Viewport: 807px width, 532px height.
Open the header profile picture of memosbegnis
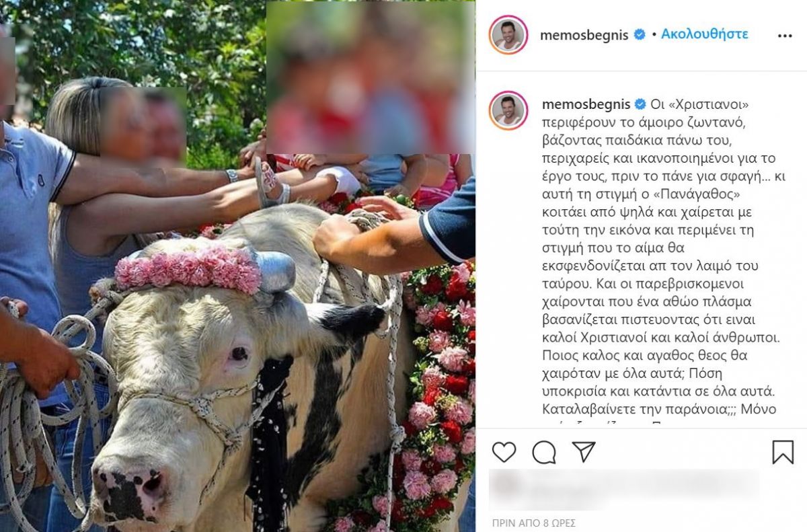508,35
